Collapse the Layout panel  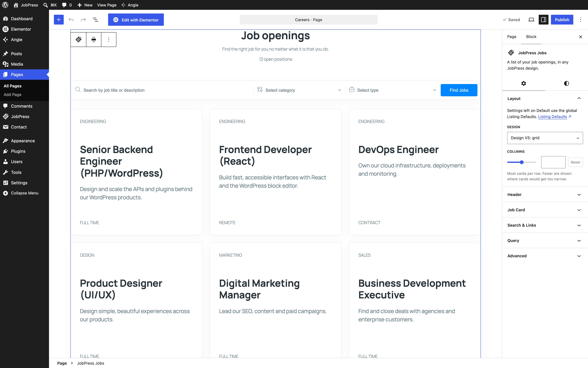click(x=545, y=98)
